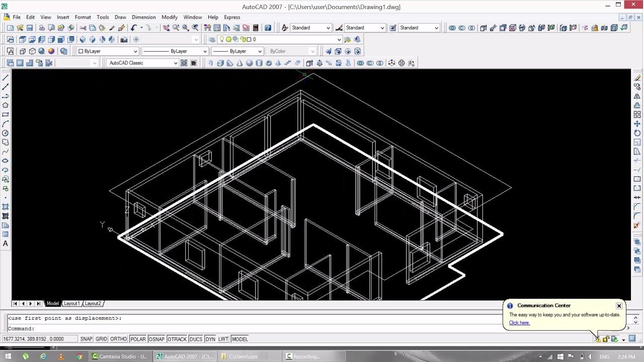Open the Windows Start button

click(x=8, y=356)
